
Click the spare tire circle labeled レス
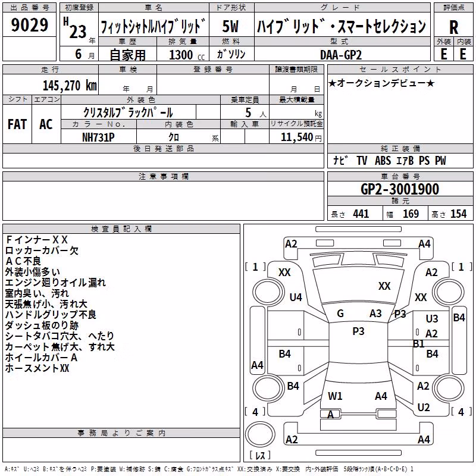[x=260, y=434]
